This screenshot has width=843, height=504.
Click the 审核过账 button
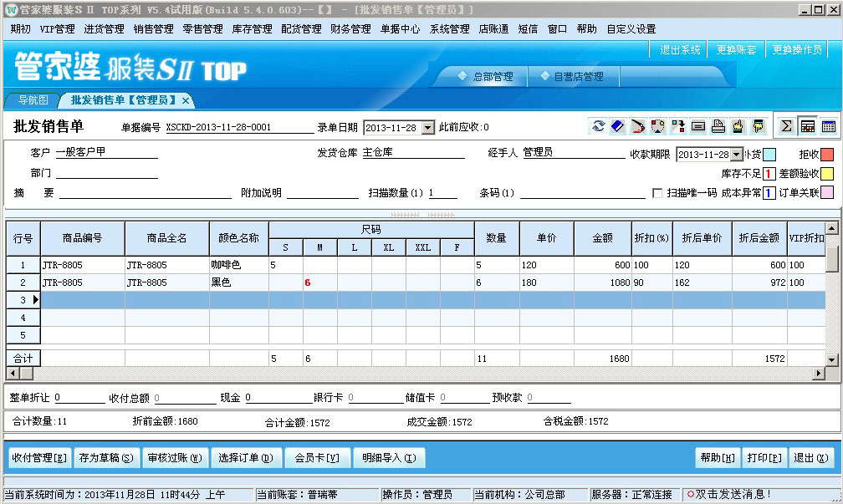pyautogui.click(x=174, y=458)
